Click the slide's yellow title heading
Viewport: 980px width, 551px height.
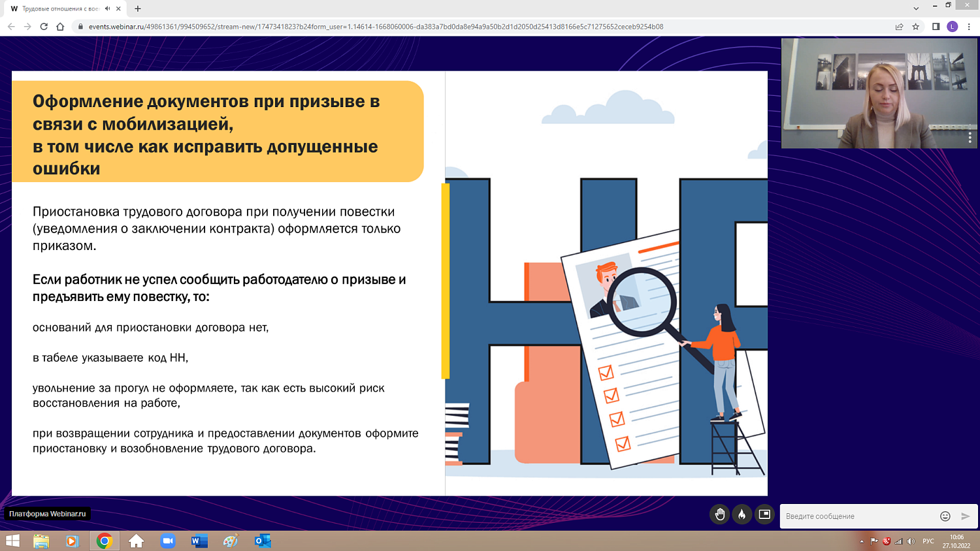(218, 131)
